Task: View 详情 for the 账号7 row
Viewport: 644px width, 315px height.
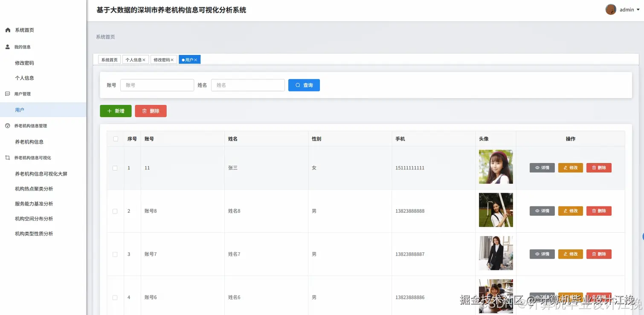Action: coord(542,254)
